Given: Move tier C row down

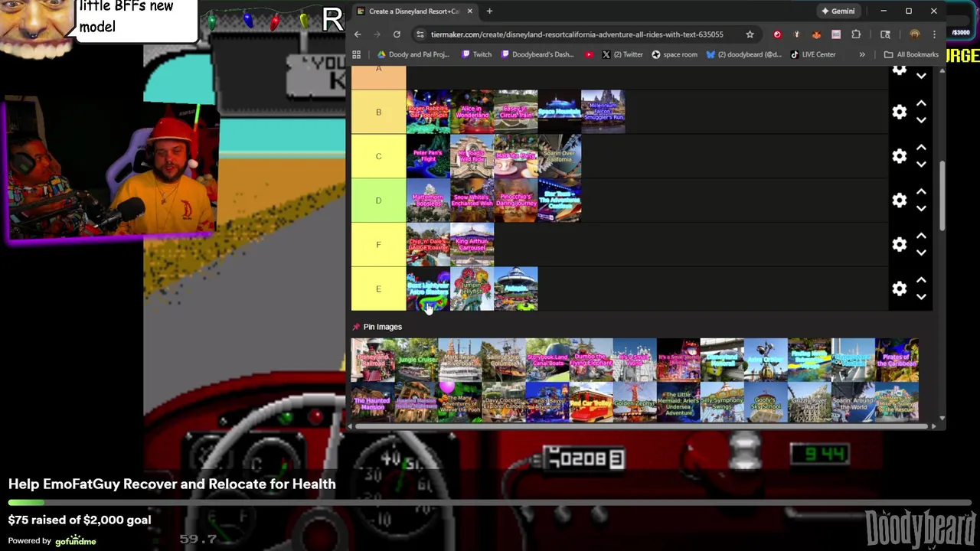Looking at the screenshot, I should click(x=921, y=165).
